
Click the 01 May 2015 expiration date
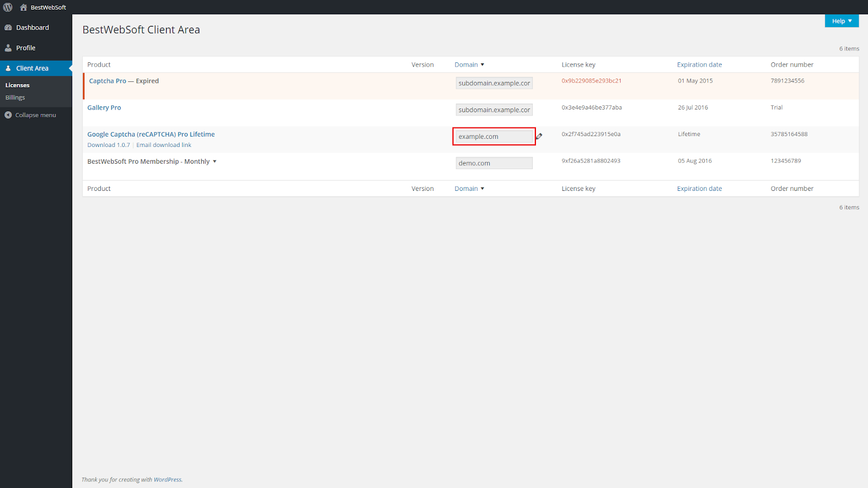(x=695, y=81)
